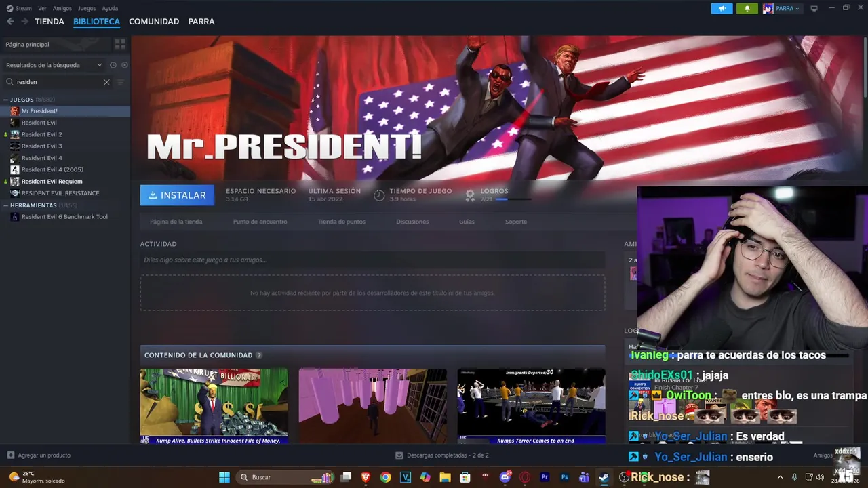Open the Amigos menu

point(62,8)
